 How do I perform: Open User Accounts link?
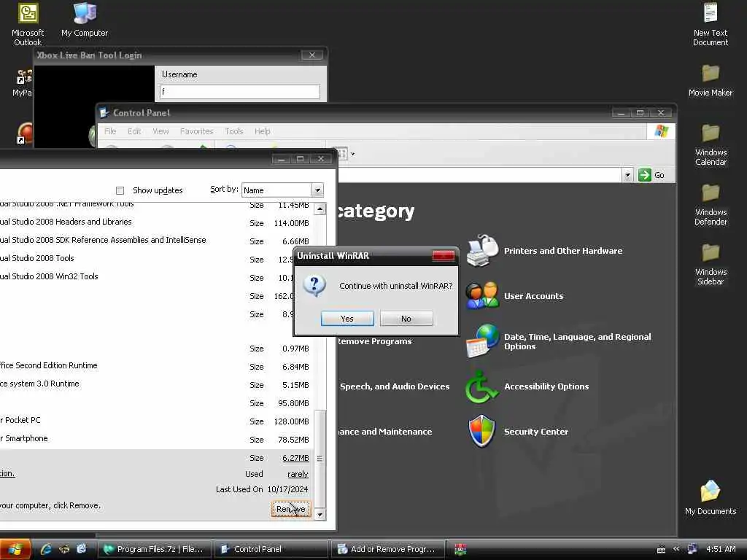pyautogui.click(x=533, y=296)
